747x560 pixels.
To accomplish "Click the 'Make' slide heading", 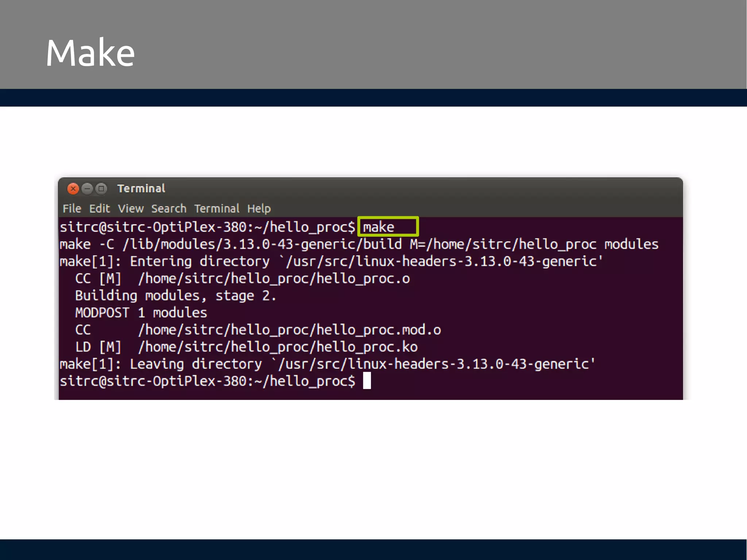I will pos(90,53).
